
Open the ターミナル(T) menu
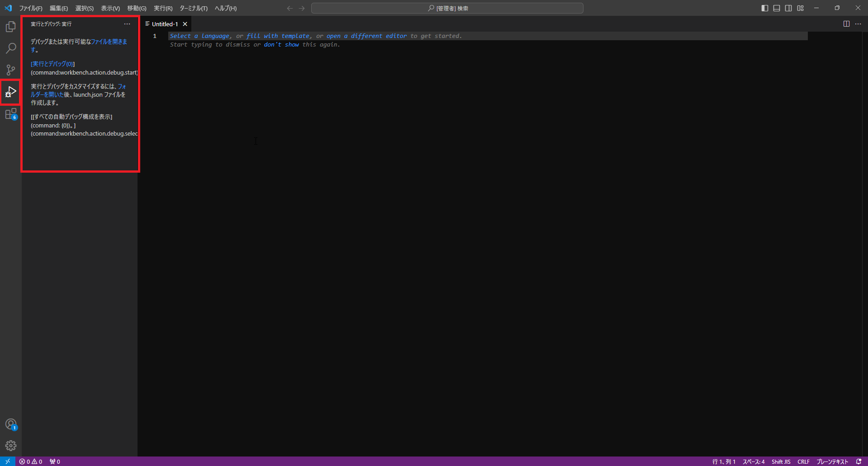coord(194,8)
